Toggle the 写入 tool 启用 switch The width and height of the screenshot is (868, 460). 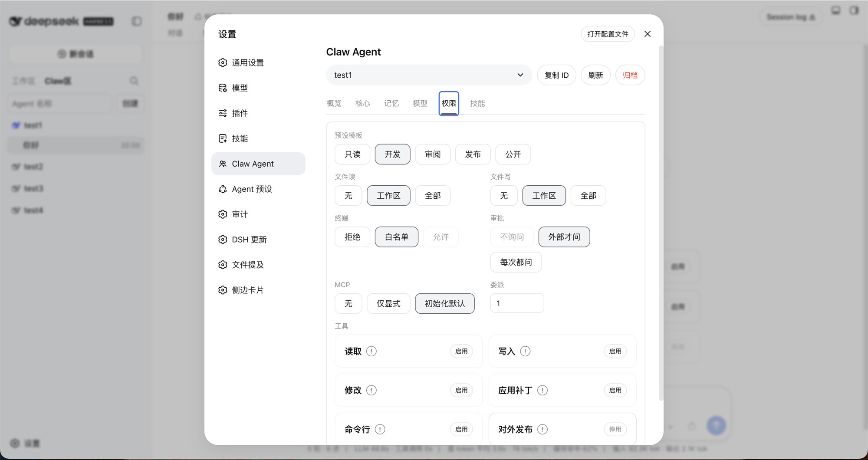615,351
